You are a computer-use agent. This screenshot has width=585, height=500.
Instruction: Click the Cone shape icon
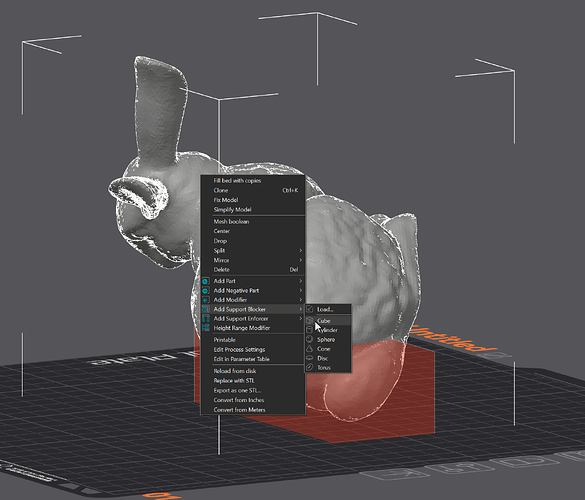pyautogui.click(x=310, y=349)
